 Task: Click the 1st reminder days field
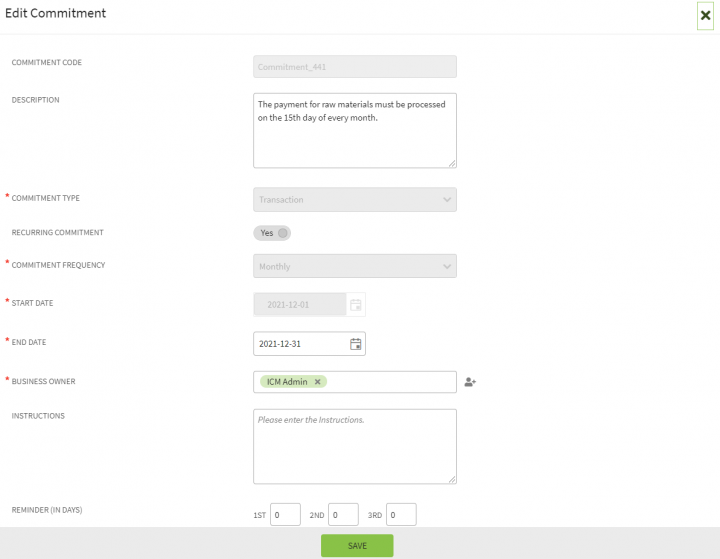(285, 515)
